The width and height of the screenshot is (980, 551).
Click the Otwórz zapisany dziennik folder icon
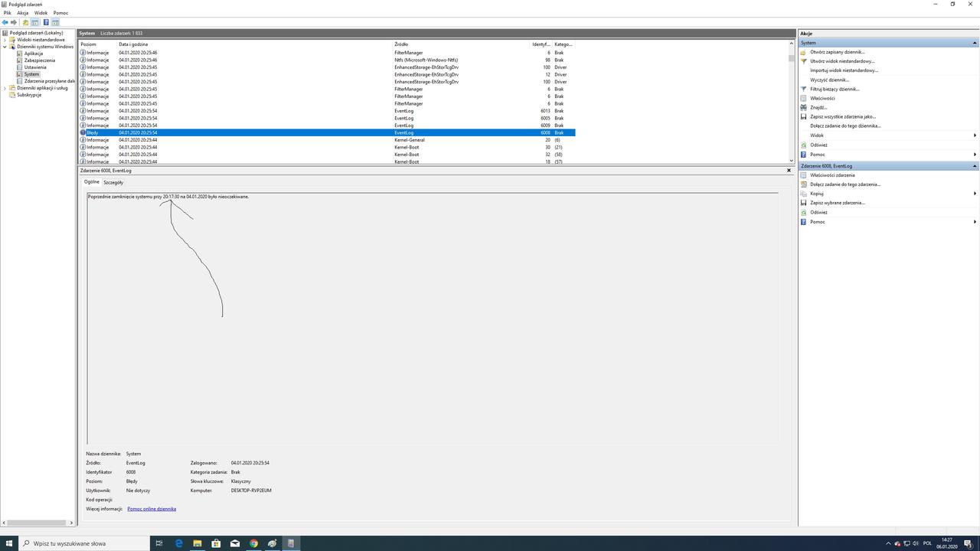click(802, 51)
